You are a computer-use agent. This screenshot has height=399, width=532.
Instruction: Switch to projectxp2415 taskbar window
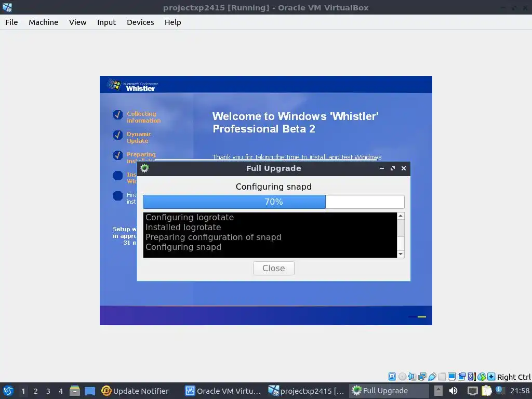(x=307, y=391)
